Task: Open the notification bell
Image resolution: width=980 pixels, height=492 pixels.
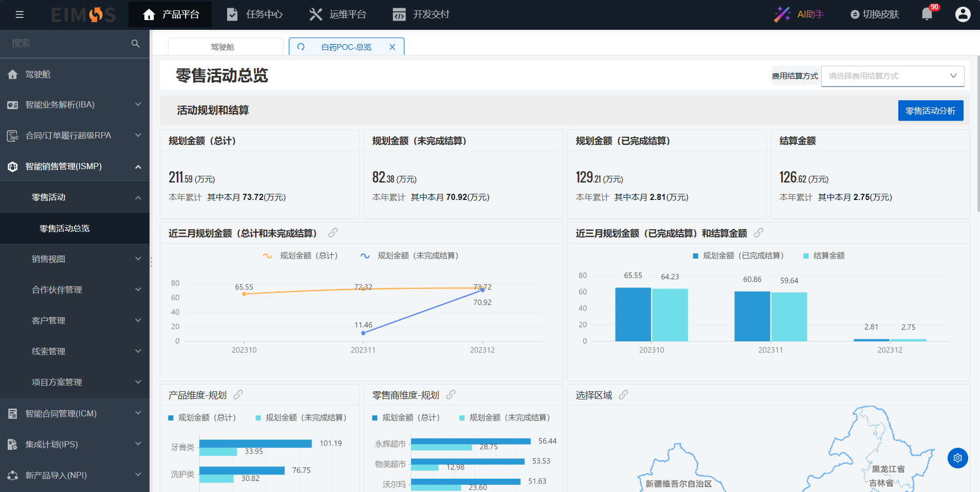Action: click(927, 14)
